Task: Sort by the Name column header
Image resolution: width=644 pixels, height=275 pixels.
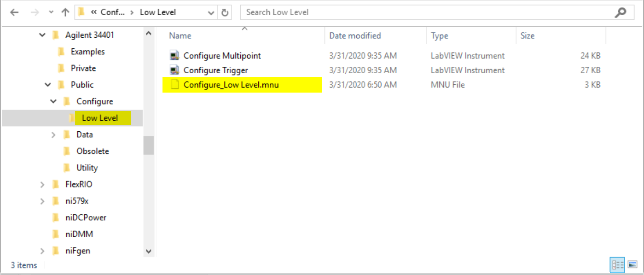Action: click(180, 35)
